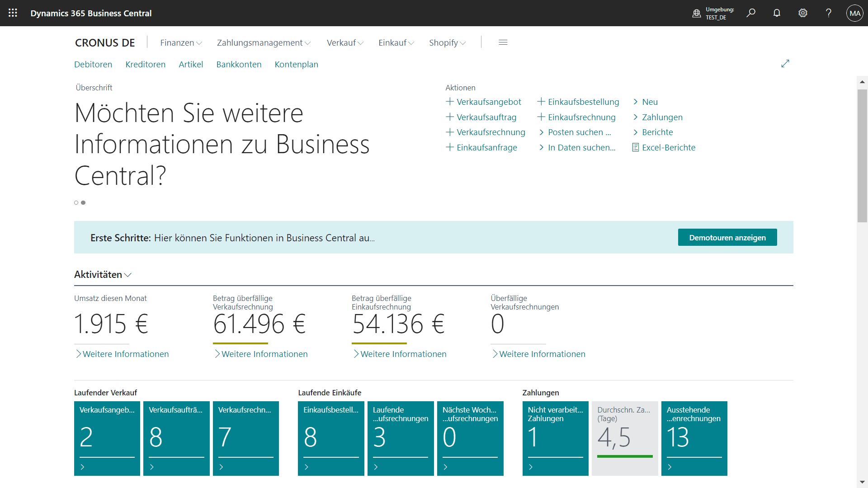Click arrow on Einkaufsbestellungen tile
This screenshot has height=488, width=868.
click(307, 467)
